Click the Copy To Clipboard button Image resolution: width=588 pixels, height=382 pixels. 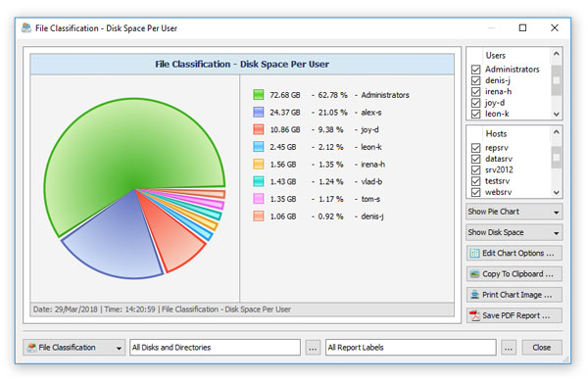click(514, 274)
